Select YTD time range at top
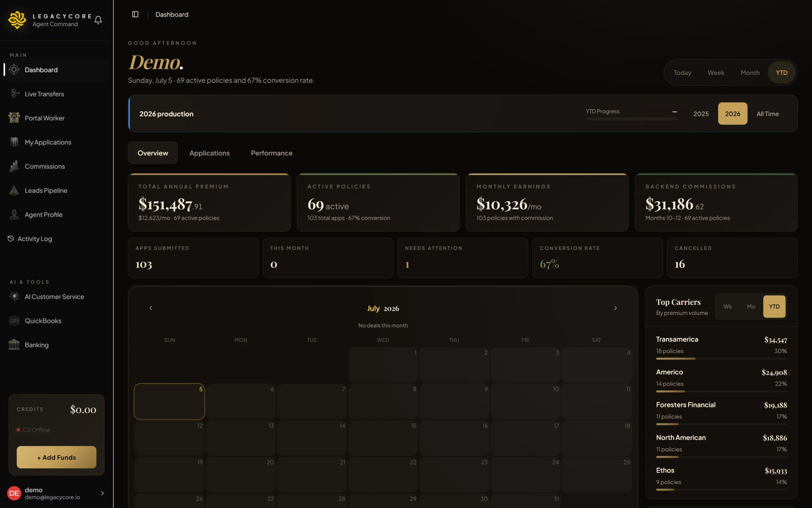The width and height of the screenshot is (812, 508). [782, 73]
